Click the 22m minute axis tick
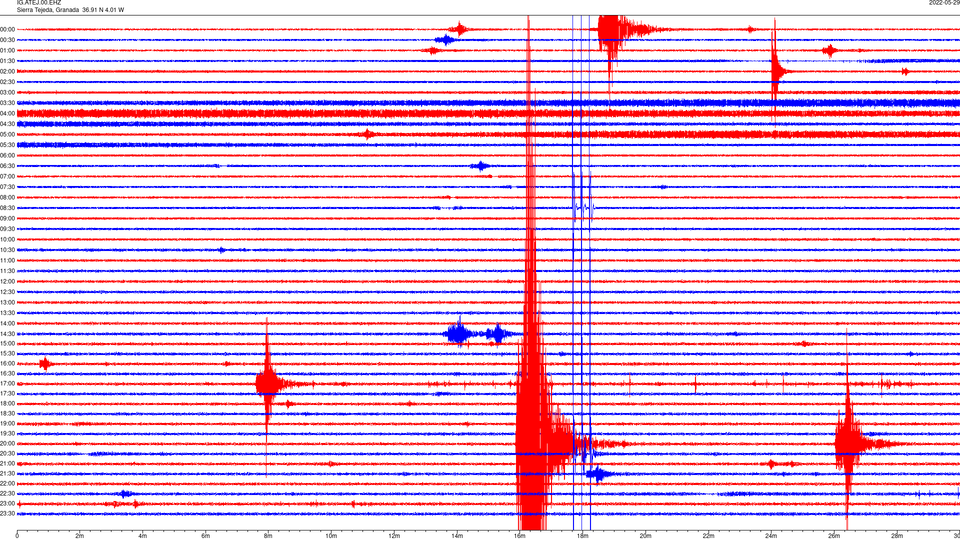Screen dimensions: 960x540 (x=708, y=536)
